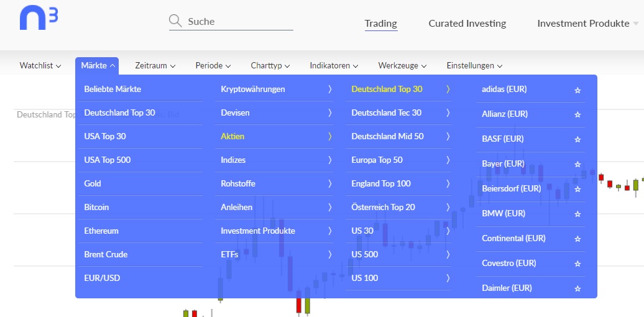Click the Continental (EUR) star icon

click(577, 239)
